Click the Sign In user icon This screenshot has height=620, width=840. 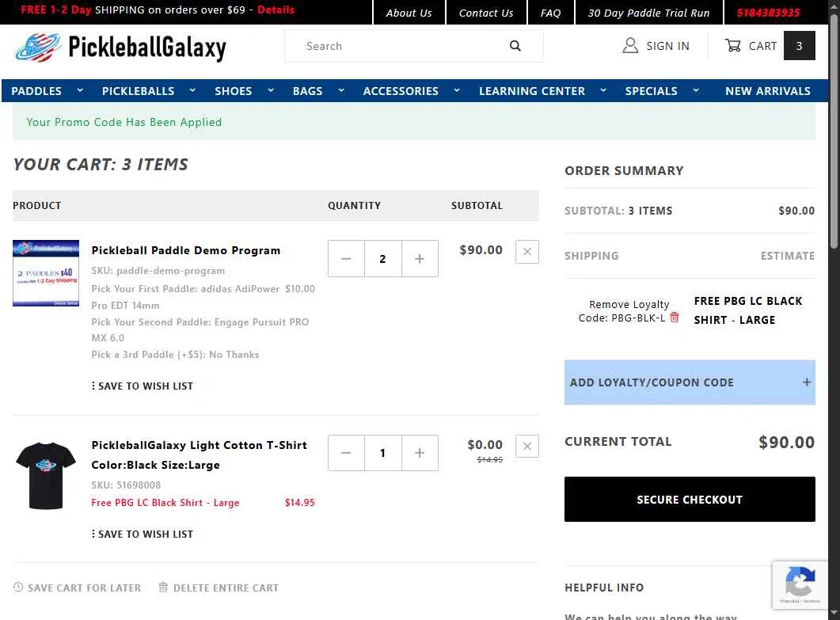[x=630, y=46]
